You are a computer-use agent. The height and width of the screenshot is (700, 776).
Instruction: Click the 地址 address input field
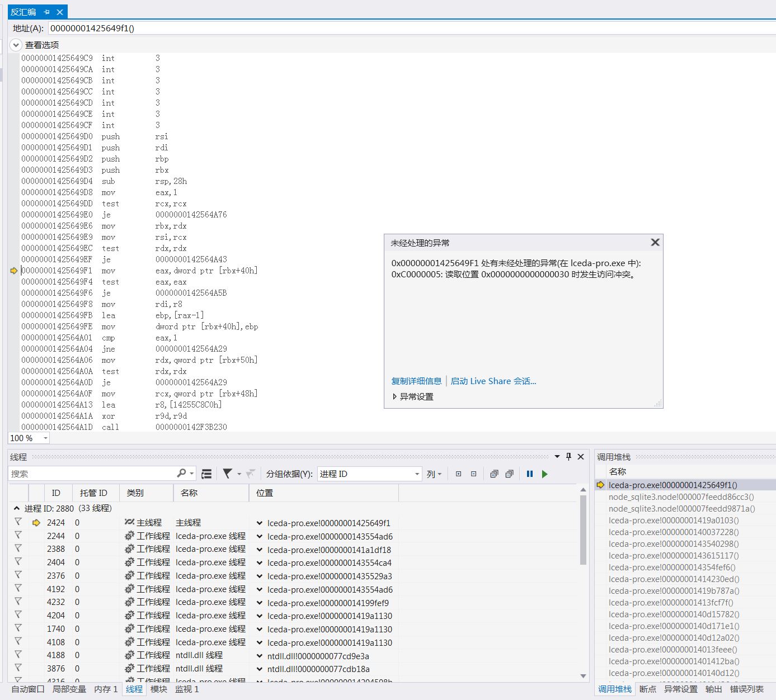392,28
